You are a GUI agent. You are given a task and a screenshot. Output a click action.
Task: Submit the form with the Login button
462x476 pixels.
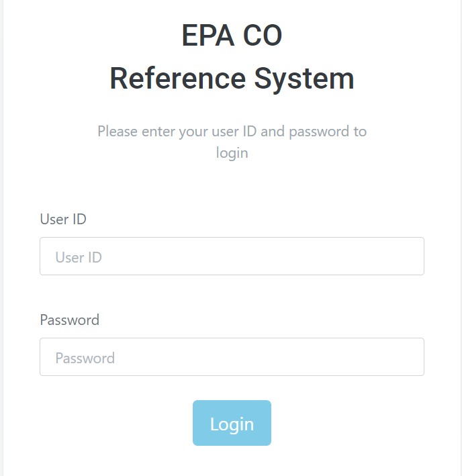[x=232, y=423]
